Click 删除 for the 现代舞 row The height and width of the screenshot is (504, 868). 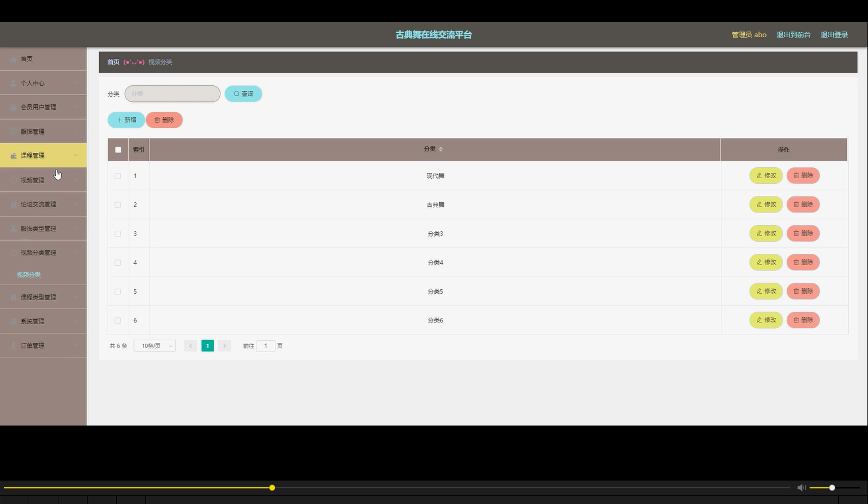[x=803, y=175]
